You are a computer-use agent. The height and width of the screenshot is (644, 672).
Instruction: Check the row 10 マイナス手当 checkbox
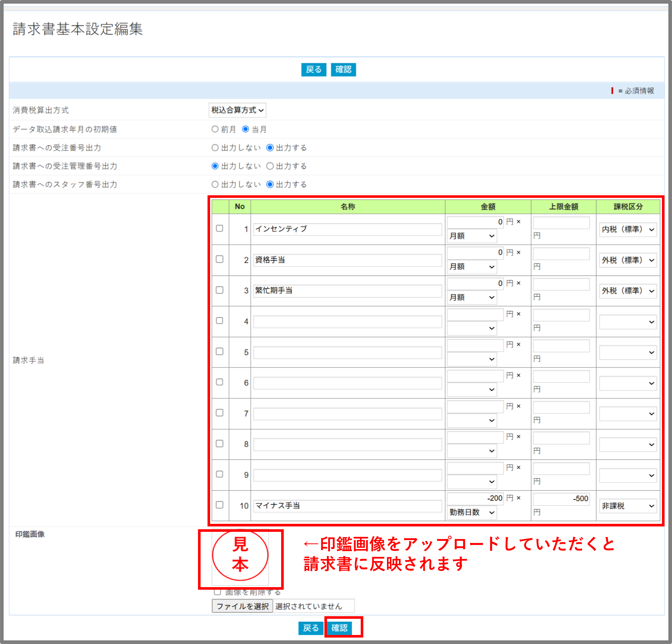[x=220, y=505]
